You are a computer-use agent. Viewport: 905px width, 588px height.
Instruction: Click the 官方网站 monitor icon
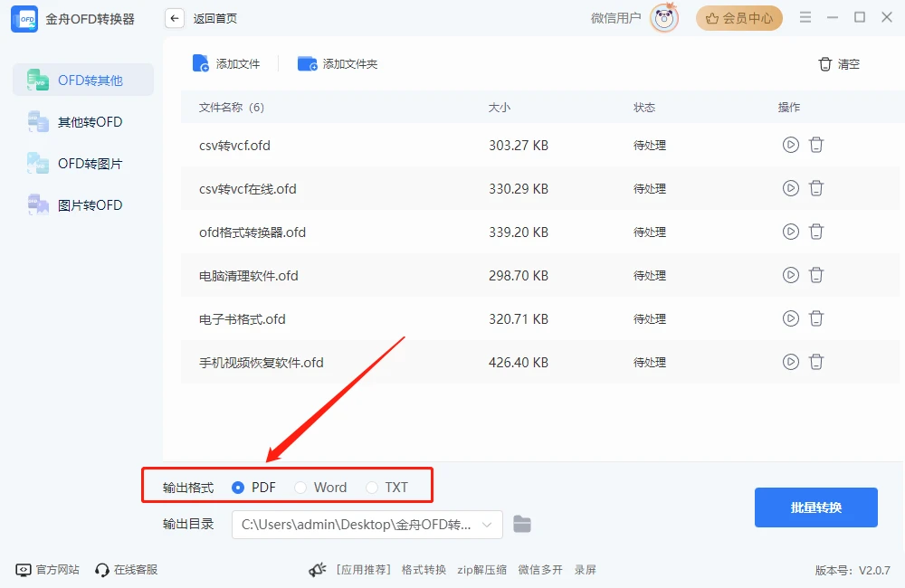pyautogui.click(x=24, y=570)
